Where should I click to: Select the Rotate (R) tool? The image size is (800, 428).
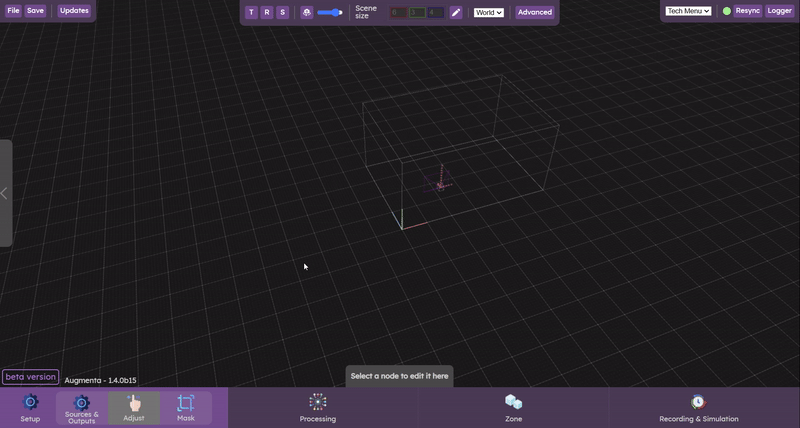pos(267,12)
